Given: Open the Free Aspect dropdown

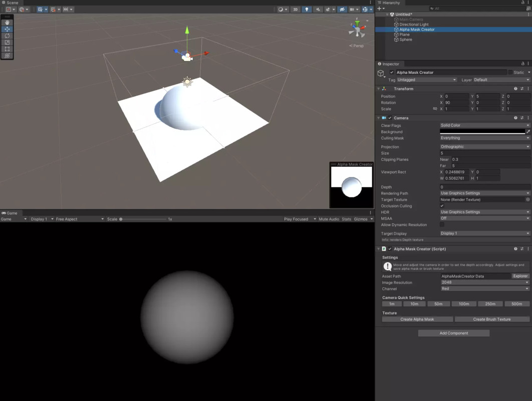Looking at the screenshot, I should [80, 219].
